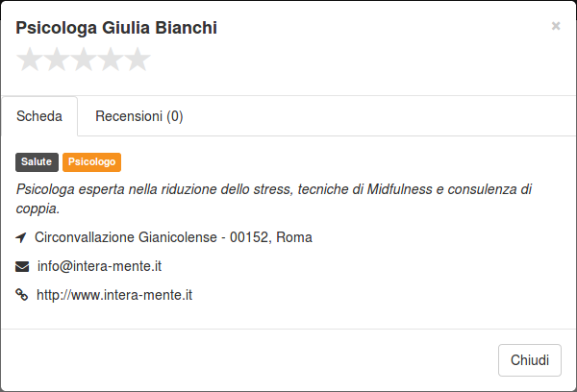Click the Circonvallazione Gianicolense address text
This screenshot has width=577, height=392.
click(173, 237)
